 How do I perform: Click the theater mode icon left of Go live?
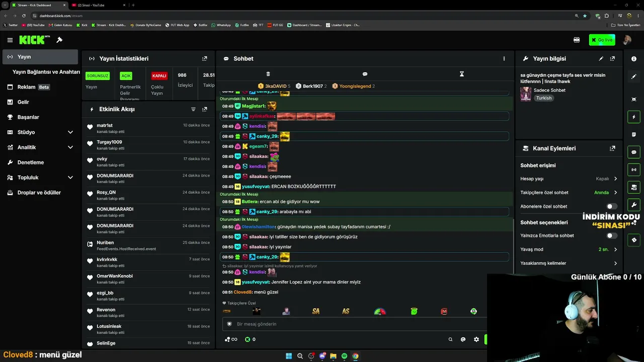pos(577,40)
